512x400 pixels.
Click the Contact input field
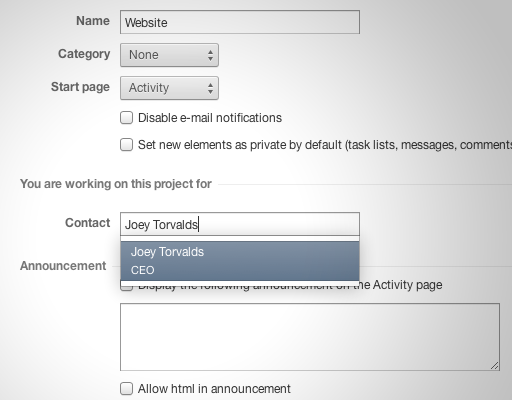click(240, 224)
